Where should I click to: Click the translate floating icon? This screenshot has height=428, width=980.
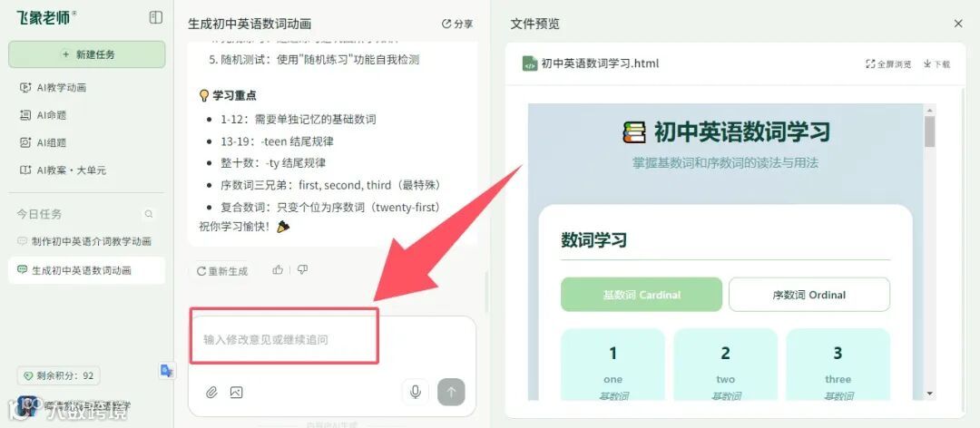click(x=166, y=371)
